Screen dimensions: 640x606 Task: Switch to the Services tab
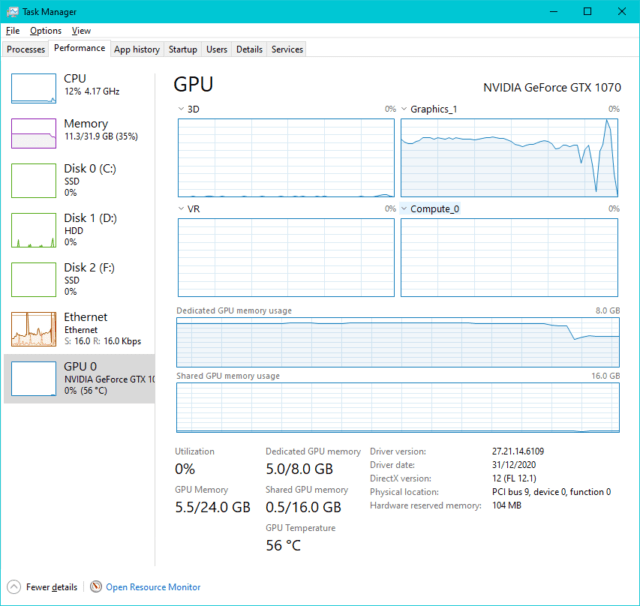[287, 49]
